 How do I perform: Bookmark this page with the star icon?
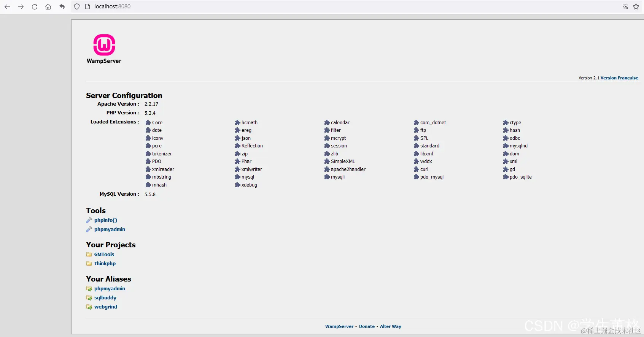pyautogui.click(x=636, y=6)
